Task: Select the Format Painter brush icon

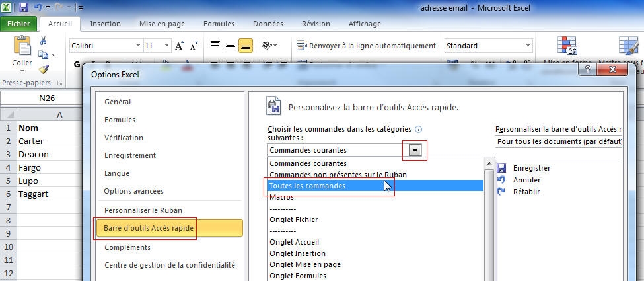Action: click(x=43, y=69)
